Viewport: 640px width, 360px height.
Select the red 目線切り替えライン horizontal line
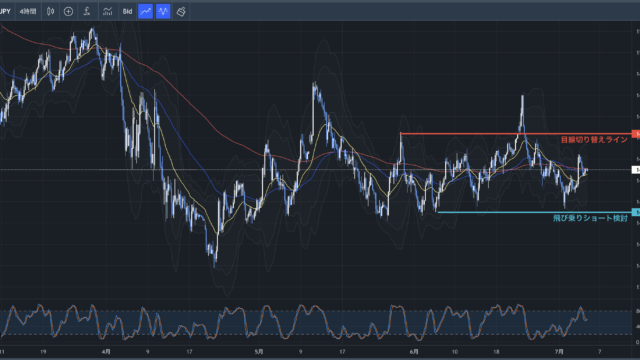[516, 134]
